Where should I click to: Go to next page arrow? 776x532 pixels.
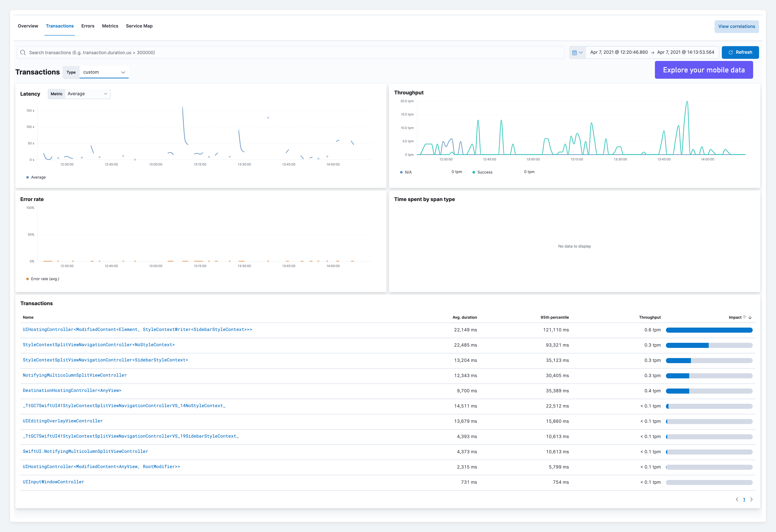pyautogui.click(x=751, y=499)
